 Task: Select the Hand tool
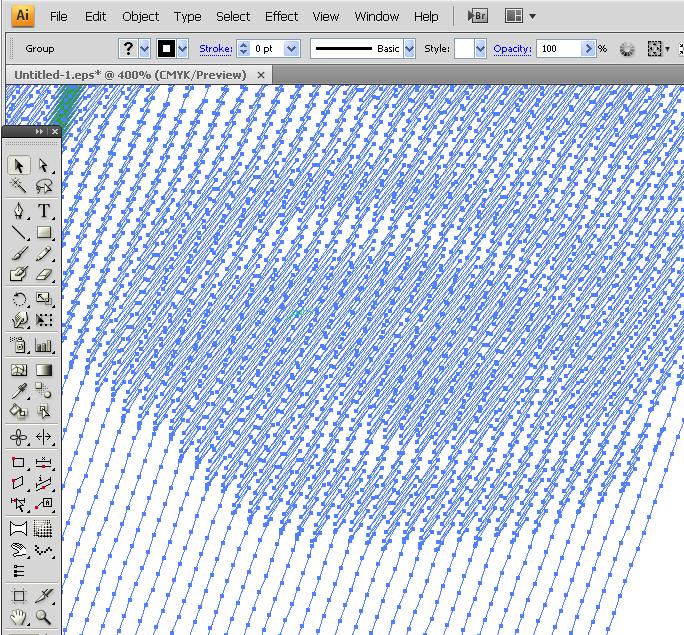(x=19, y=617)
